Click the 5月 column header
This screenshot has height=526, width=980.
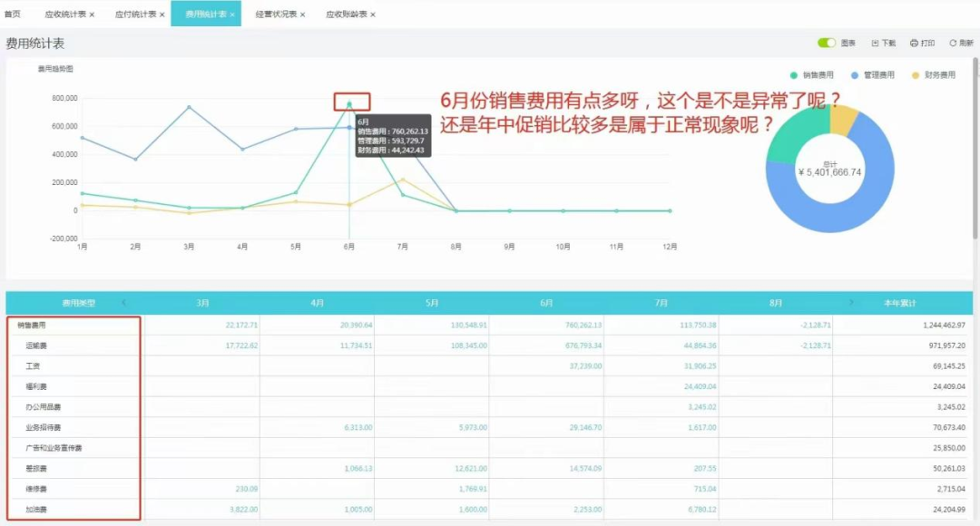[431, 303]
